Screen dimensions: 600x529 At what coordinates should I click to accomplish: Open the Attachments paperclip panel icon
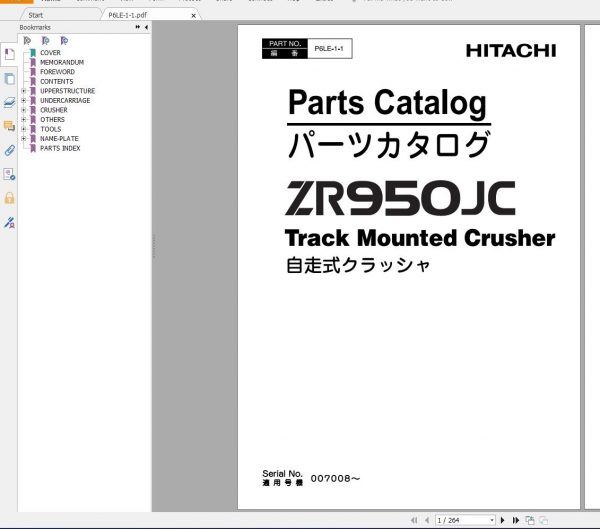point(9,150)
